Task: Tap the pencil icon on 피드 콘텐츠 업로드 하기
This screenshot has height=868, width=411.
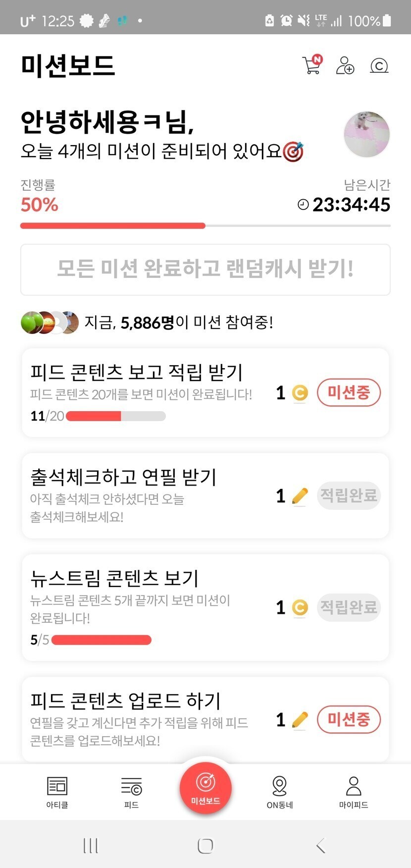Action: 300,719
